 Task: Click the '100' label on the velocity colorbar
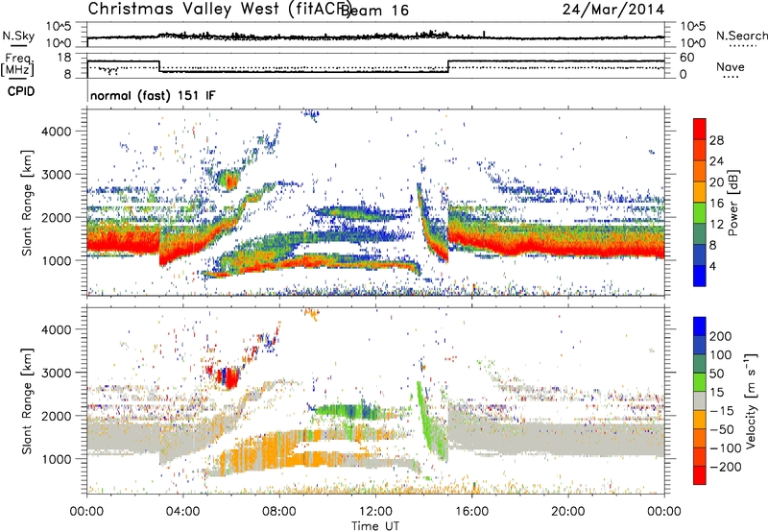[x=721, y=355]
